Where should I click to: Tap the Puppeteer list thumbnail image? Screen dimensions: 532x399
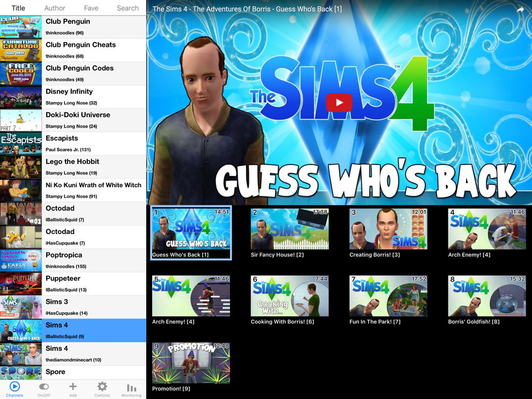tap(21, 284)
